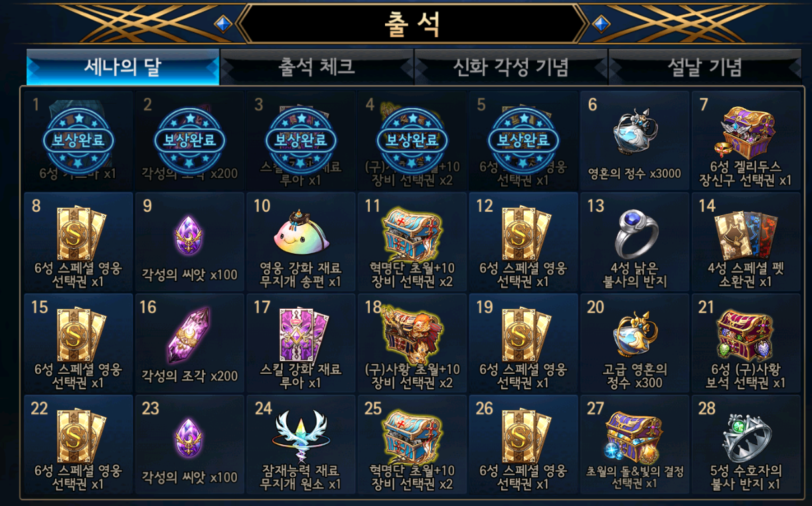Switch to the 출석 체크 tab
This screenshot has height=506, width=812.
pos(317,66)
